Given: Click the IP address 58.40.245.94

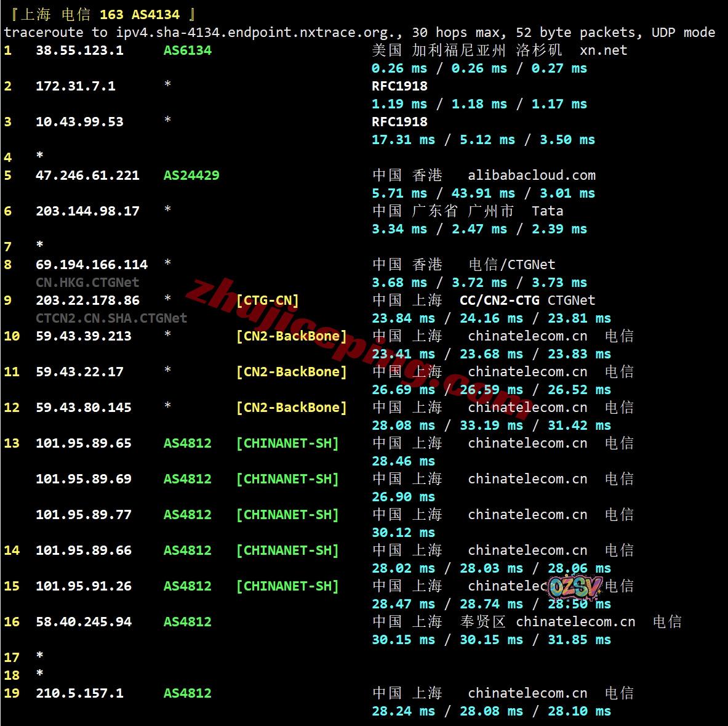Looking at the screenshot, I should click(84, 622).
